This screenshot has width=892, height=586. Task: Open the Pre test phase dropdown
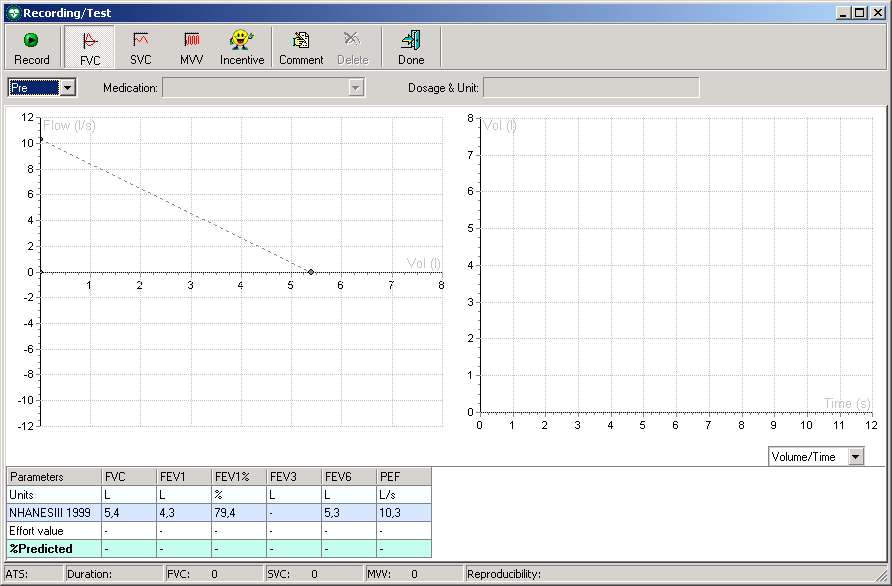[67, 88]
